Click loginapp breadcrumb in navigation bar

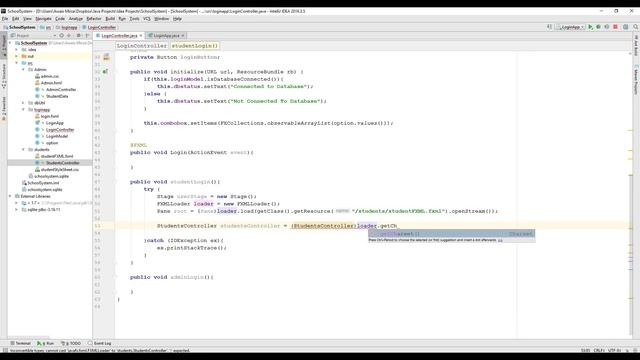(x=67, y=27)
